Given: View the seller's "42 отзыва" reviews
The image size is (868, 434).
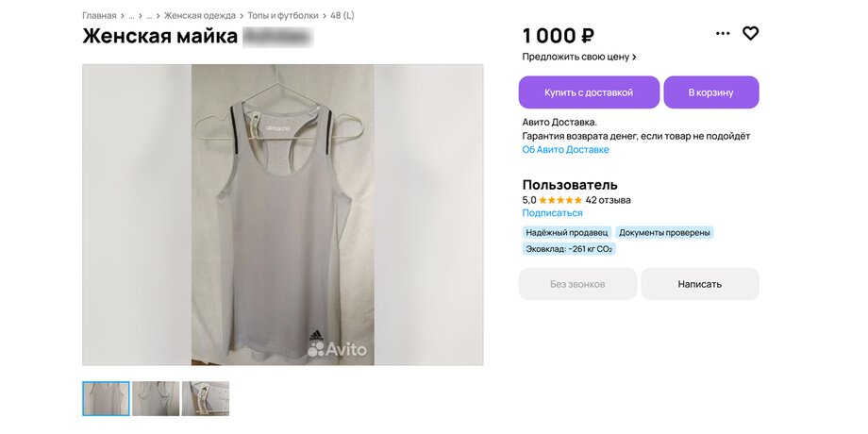Looking at the screenshot, I should tap(609, 200).
